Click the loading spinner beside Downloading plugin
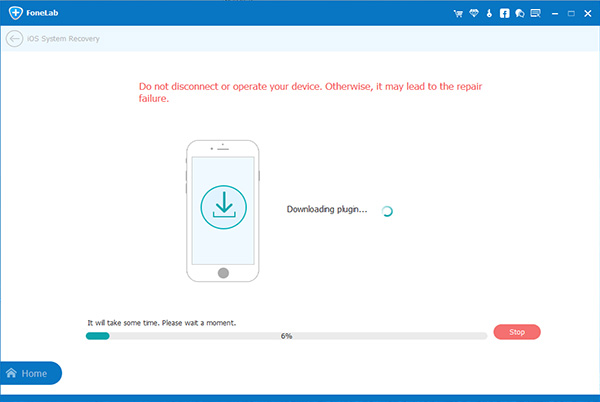Viewport: 600px width, 402px height. pos(387,210)
